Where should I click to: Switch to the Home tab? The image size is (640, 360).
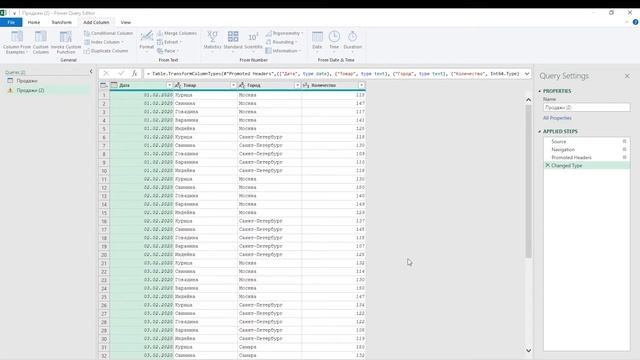click(x=34, y=22)
